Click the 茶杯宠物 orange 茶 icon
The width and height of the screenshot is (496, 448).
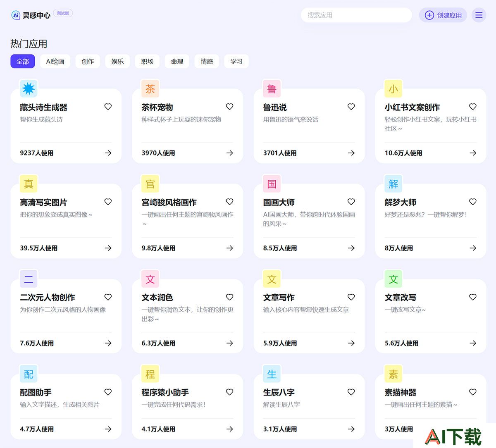[150, 88]
